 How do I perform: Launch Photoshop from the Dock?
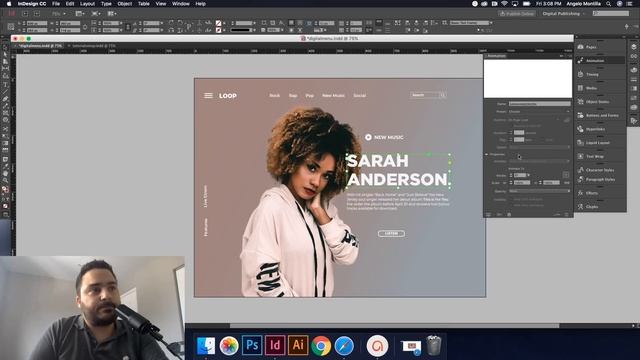pyautogui.click(x=252, y=345)
